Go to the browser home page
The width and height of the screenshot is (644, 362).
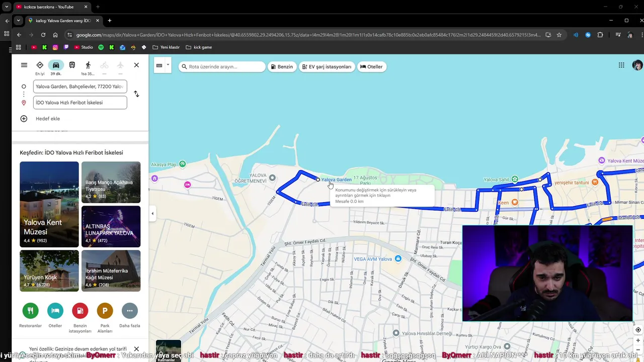pyautogui.click(x=55, y=35)
